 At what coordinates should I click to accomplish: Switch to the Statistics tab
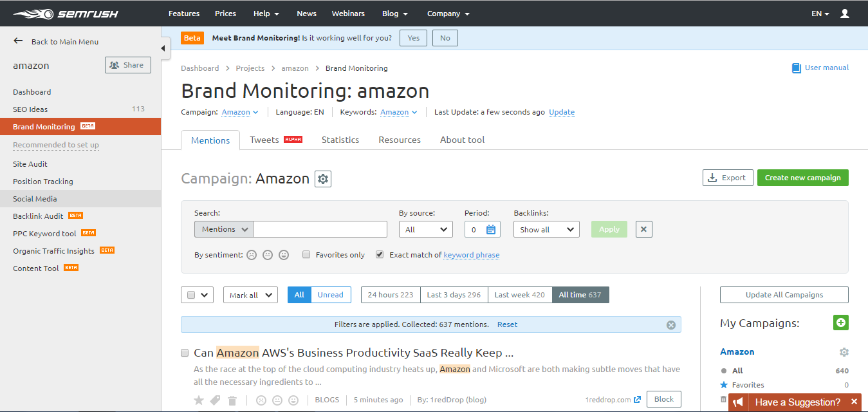[x=340, y=140]
